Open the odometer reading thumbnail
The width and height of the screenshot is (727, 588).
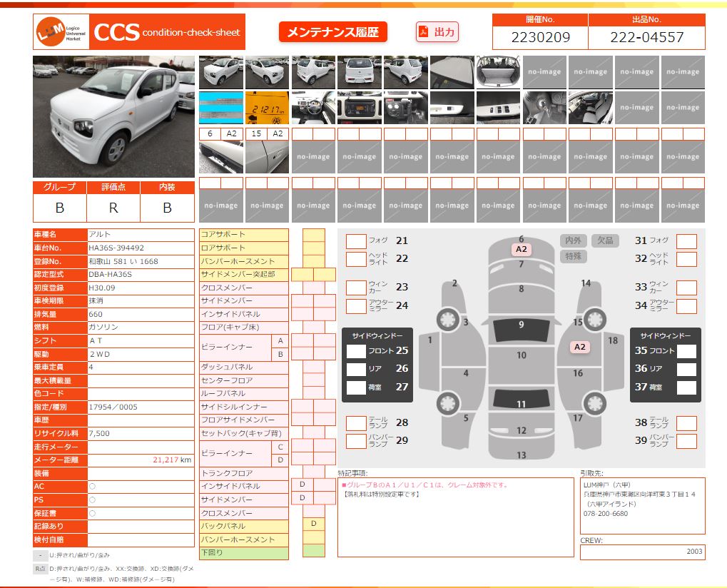[x=267, y=108]
